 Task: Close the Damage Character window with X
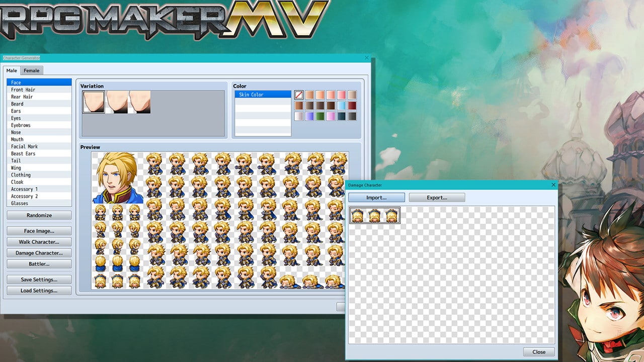(553, 185)
